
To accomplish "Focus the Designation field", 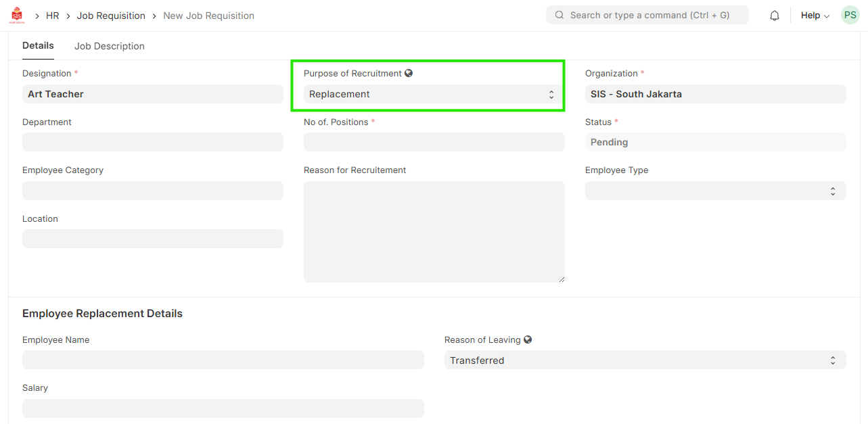I will point(152,94).
